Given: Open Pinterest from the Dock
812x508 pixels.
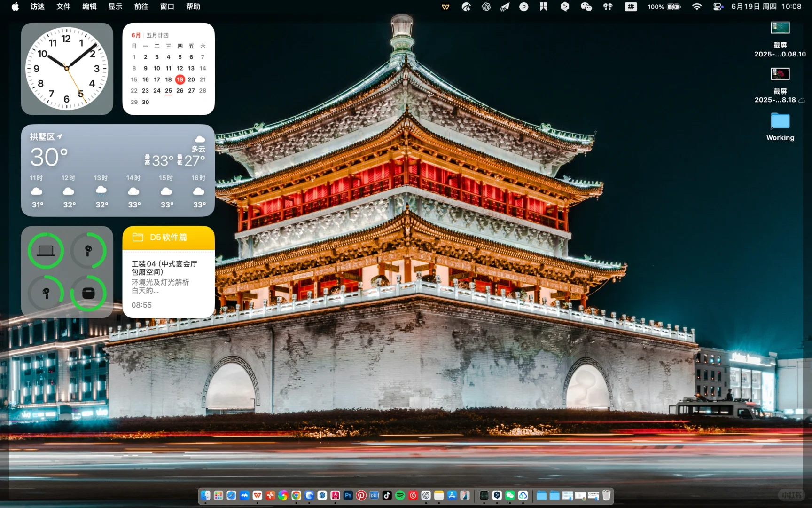Looking at the screenshot, I should point(361,495).
